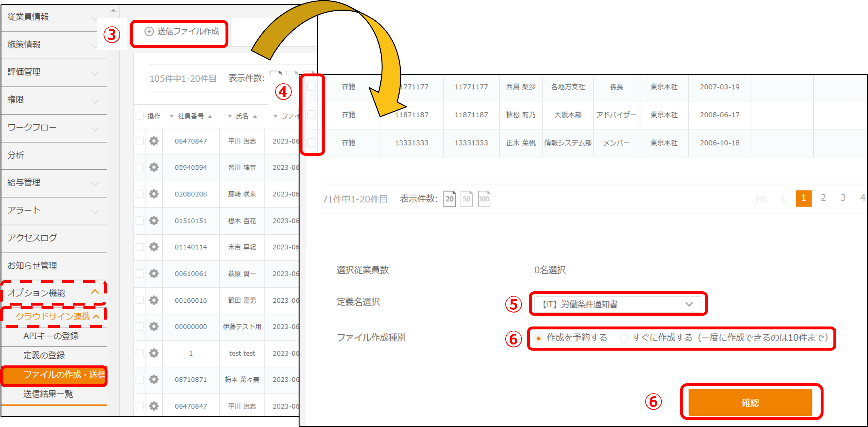Image resolution: width=868 pixels, height=427 pixels.
Task: Open 社員番号 column filter triangle
Action: click(171, 116)
